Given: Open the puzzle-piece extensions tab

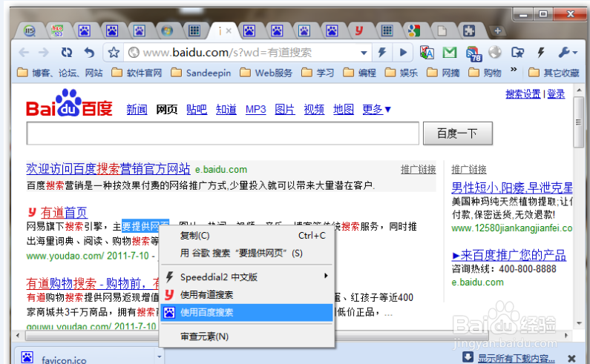Looking at the screenshot, I should pyautogui.click(x=469, y=30).
